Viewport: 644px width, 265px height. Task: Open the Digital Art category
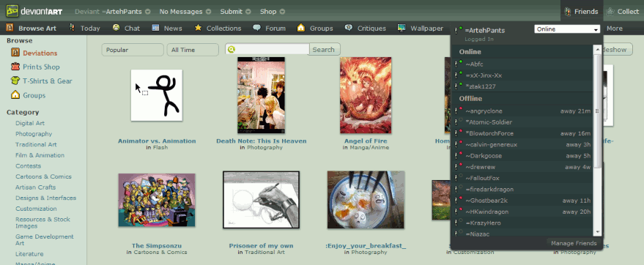coord(30,123)
